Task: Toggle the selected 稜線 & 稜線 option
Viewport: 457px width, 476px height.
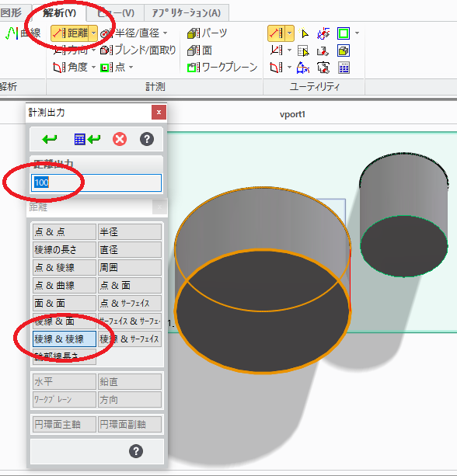Action: (x=64, y=339)
